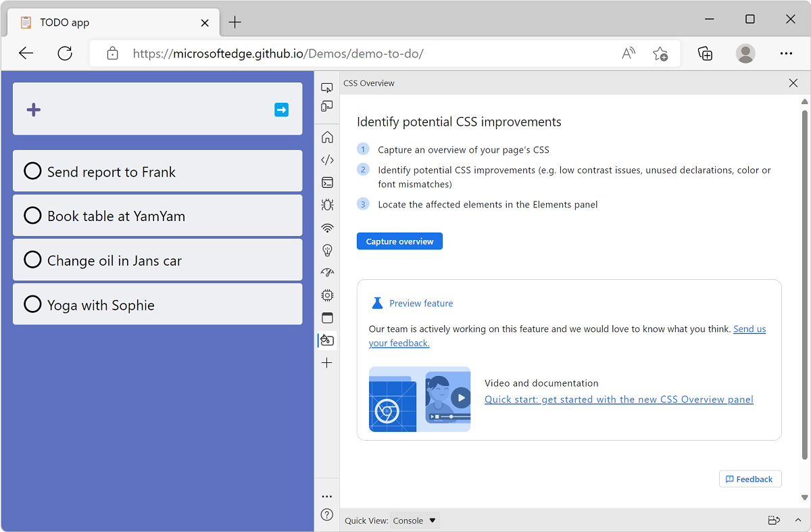
Task: Open the Console panel icon
Action: pyautogui.click(x=327, y=183)
